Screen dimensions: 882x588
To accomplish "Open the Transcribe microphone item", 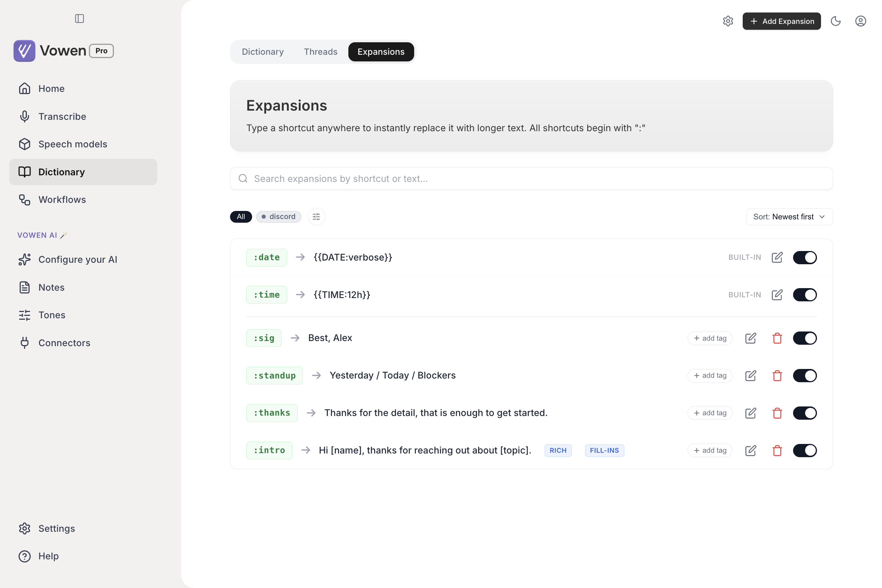I will point(83,116).
